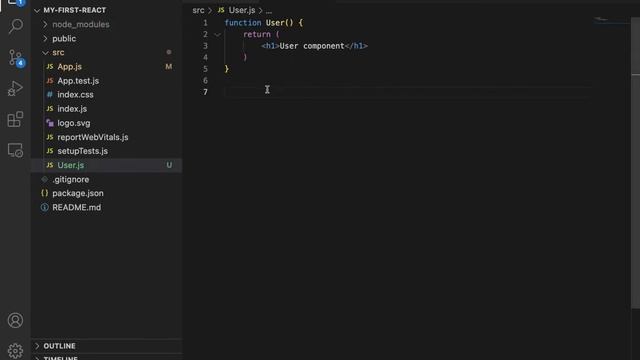Select User.js in the explorer

click(x=71, y=165)
